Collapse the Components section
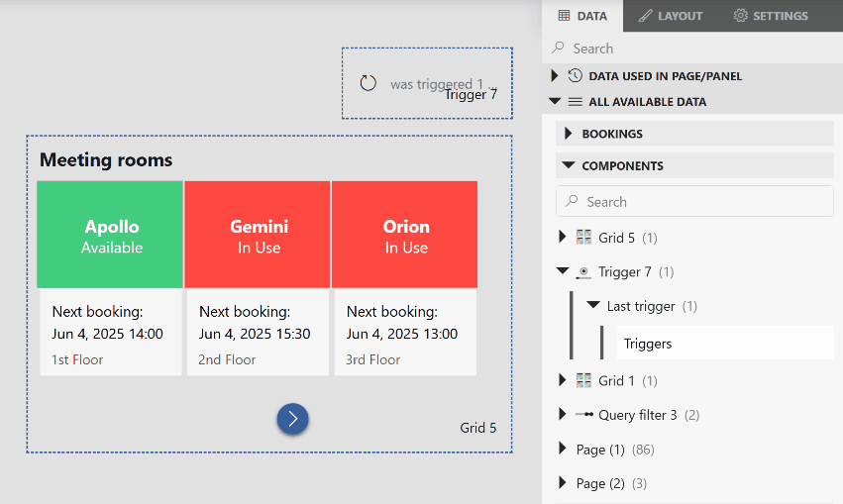 coord(569,165)
